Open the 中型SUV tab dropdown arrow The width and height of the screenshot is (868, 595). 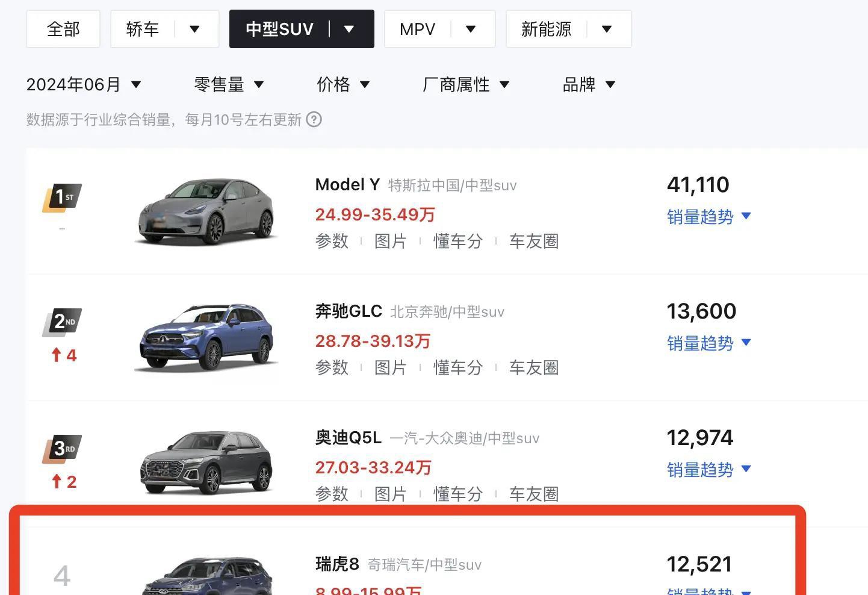pos(349,29)
